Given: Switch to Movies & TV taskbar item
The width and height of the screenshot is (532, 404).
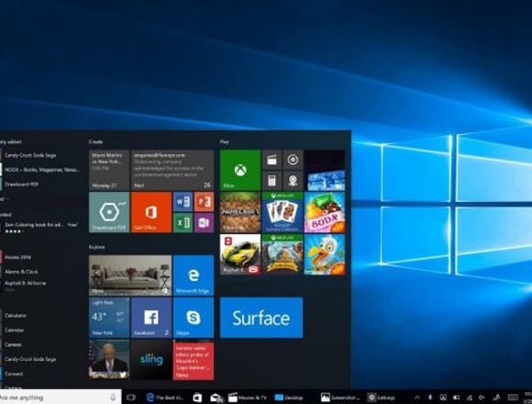Looking at the screenshot, I should [248, 398].
